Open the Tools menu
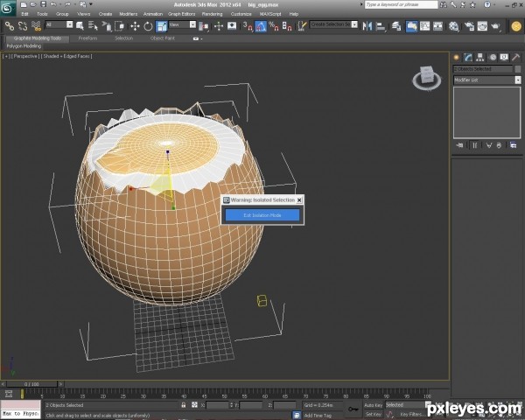The image size is (525, 420). pos(42,14)
